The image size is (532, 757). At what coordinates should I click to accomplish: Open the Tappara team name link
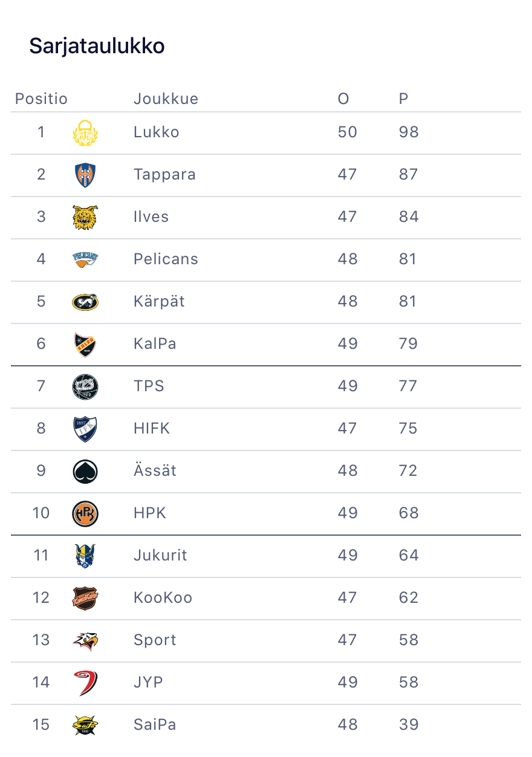[164, 175]
